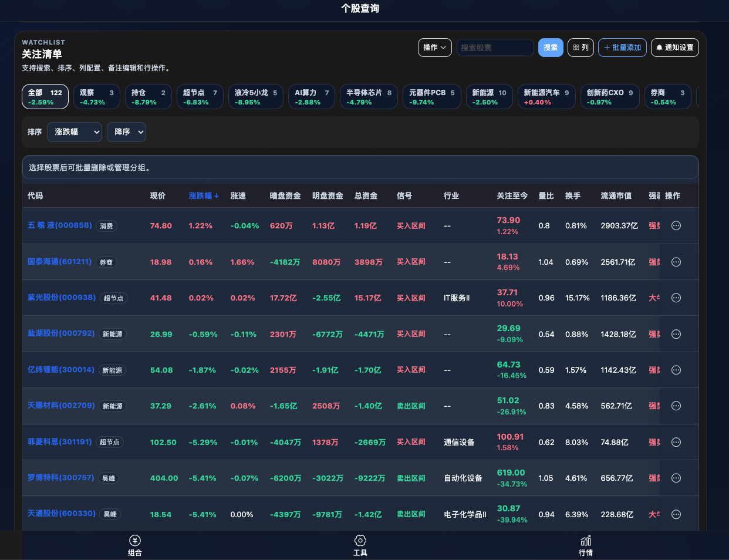Image resolution: width=729 pixels, height=560 pixels.
Task: Open row actions for 菲菱科思(301191)
Action: (x=676, y=442)
